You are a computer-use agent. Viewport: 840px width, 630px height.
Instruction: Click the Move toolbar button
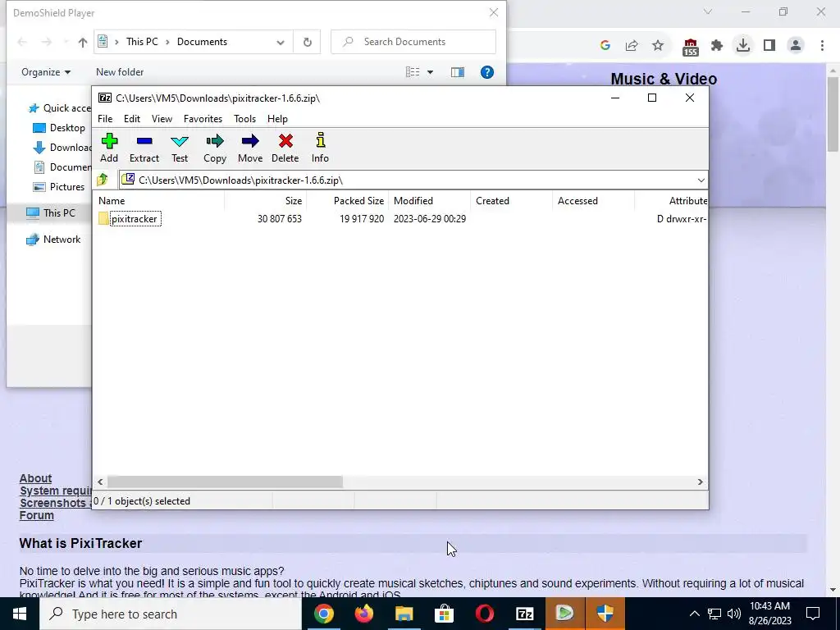tap(250, 148)
